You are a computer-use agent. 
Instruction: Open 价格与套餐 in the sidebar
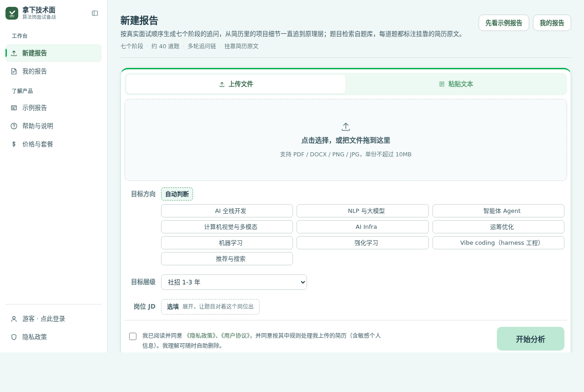tap(53, 144)
